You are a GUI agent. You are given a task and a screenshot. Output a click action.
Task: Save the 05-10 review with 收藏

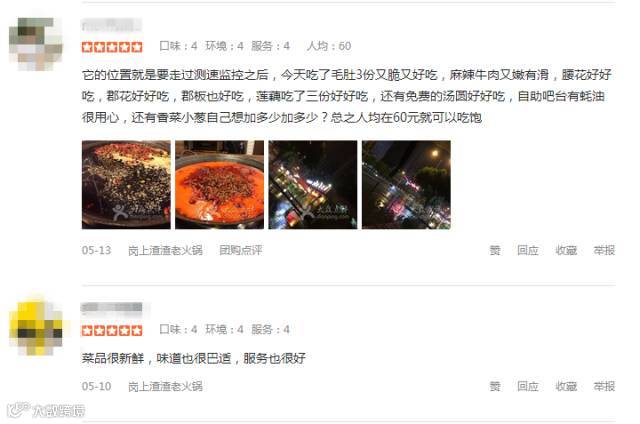pyautogui.click(x=566, y=386)
